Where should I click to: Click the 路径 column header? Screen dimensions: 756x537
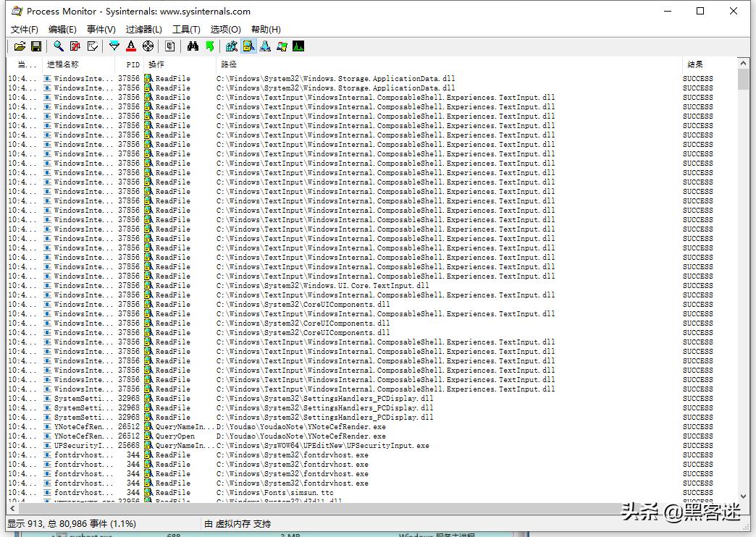[x=448, y=64]
